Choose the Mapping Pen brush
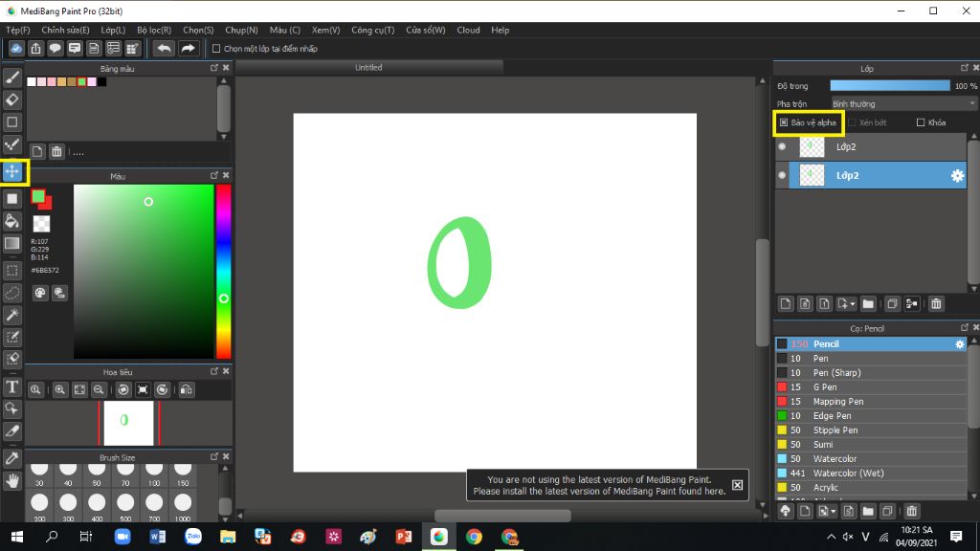This screenshot has height=551, width=980. click(x=871, y=402)
